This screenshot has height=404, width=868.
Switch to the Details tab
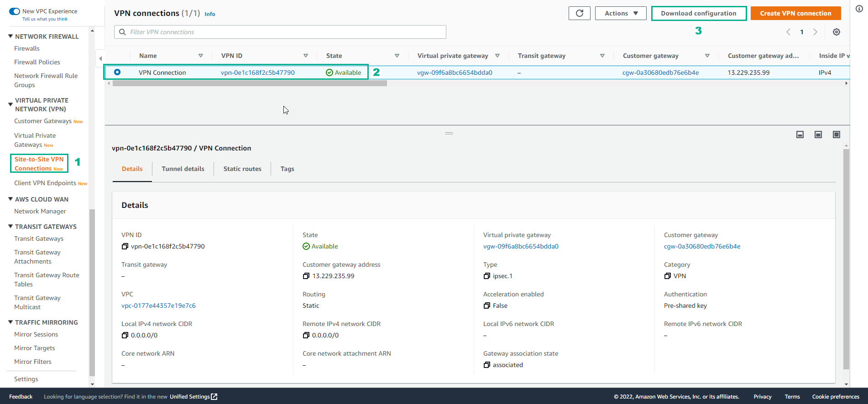pyautogui.click(x=132, y=169)
